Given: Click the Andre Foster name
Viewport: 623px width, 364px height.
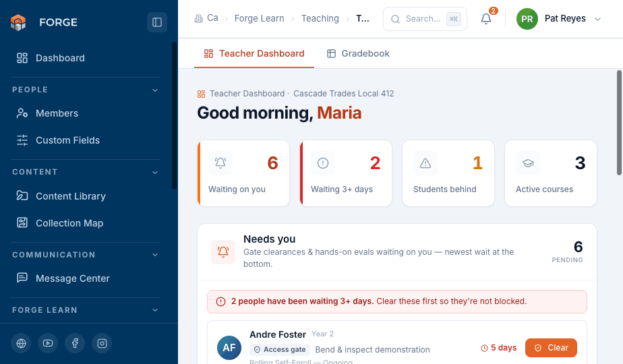Looking at the screenshot, I should [278, 334].
